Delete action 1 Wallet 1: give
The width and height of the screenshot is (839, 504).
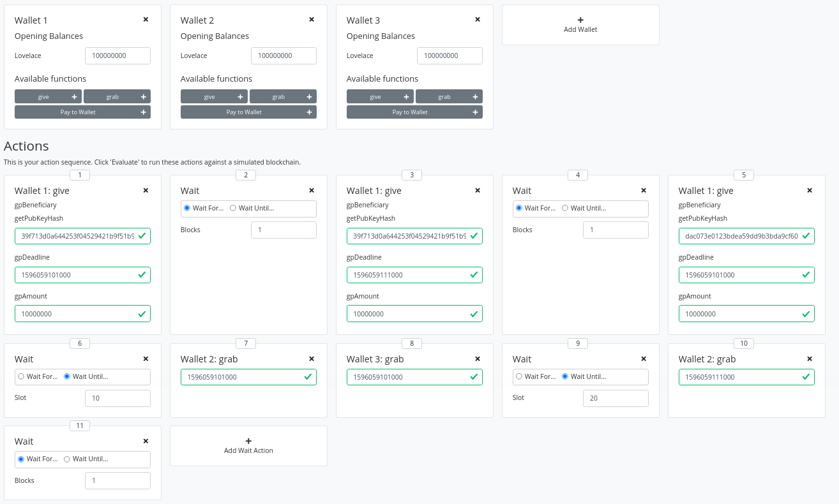point(146,190)
